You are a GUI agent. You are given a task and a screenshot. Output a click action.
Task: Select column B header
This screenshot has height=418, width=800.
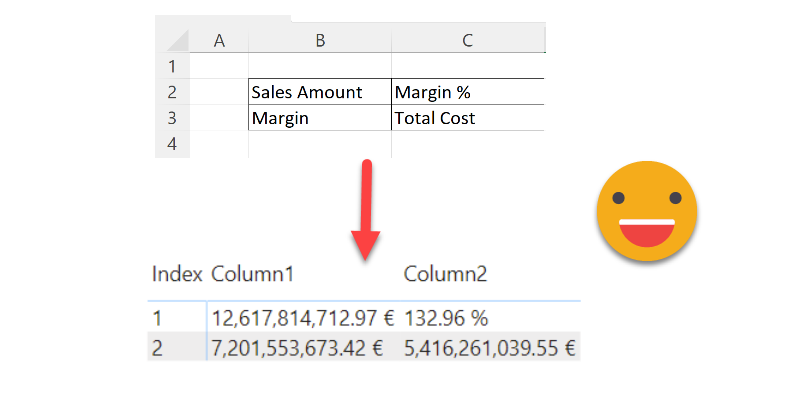(x=319, y=41)
